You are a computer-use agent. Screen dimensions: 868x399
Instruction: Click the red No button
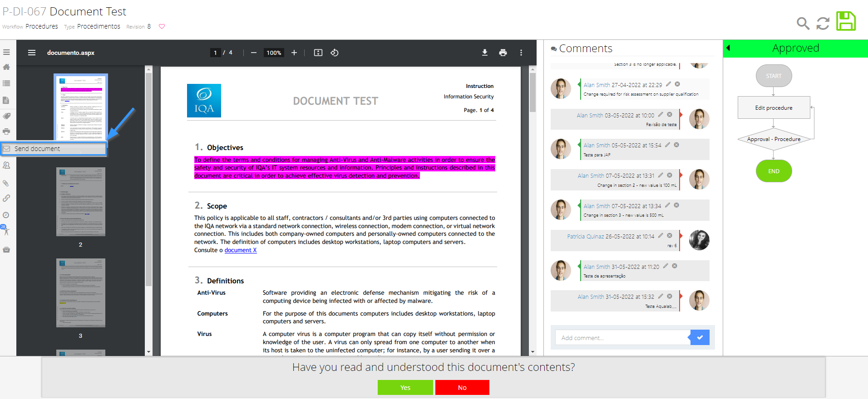click(x=462, y=388)
